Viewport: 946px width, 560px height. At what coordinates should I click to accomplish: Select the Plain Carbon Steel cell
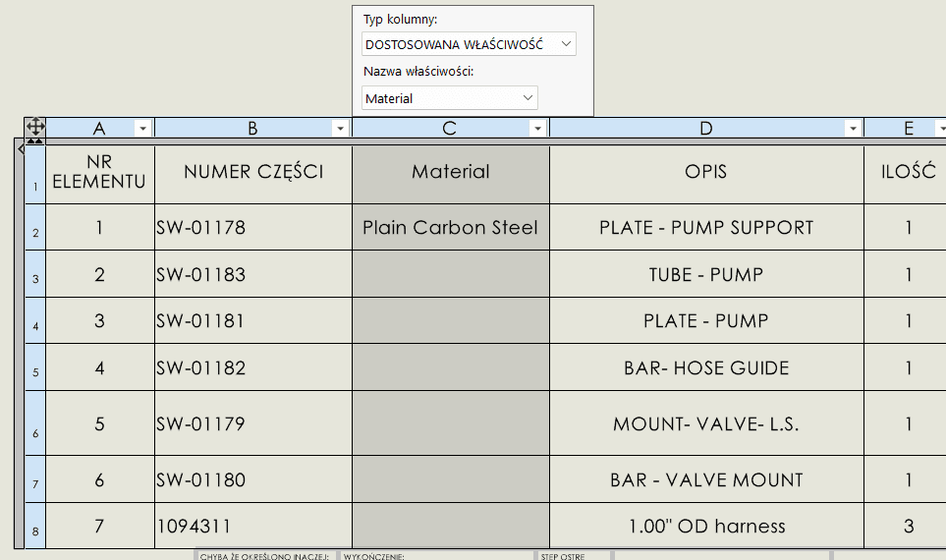pyautogui.click(x=450, y=228)
